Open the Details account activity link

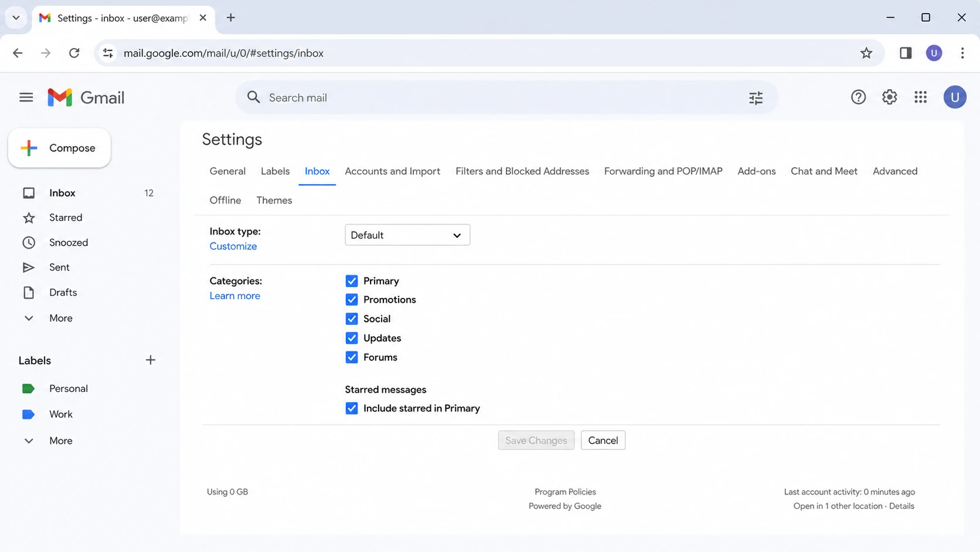click(901, 506)
